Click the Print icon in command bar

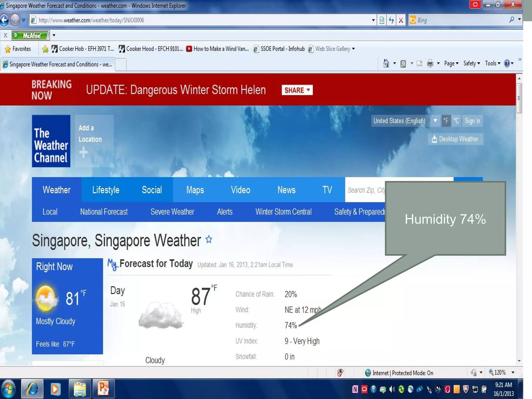pyautogui.click(x=430, y=63)
